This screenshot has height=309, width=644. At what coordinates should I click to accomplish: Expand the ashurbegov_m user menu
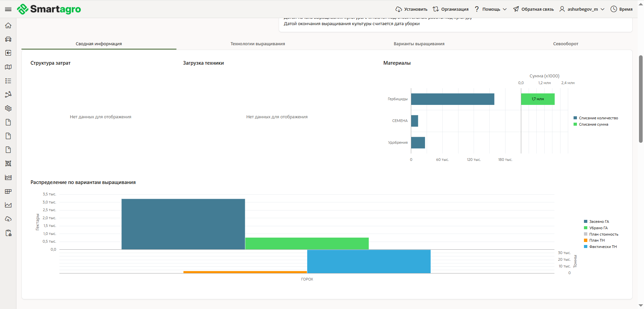(582, 9)
